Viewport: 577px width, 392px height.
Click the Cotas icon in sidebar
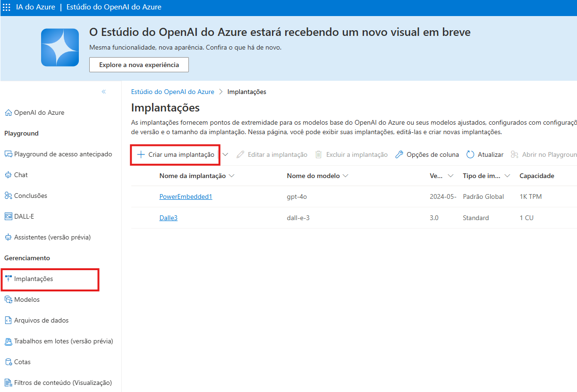(8, 362)
